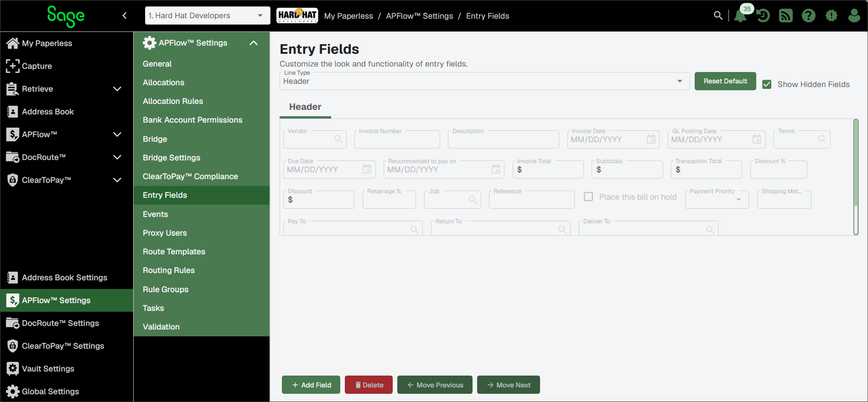
Task: Click the Address Book Settings icon
Action: [x=12, y=278]
